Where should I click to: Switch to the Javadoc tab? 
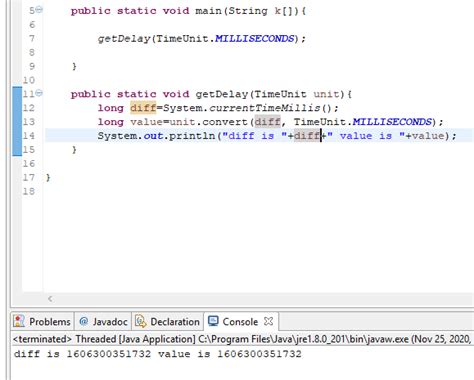pyautogui.click(x=103, y=322)
